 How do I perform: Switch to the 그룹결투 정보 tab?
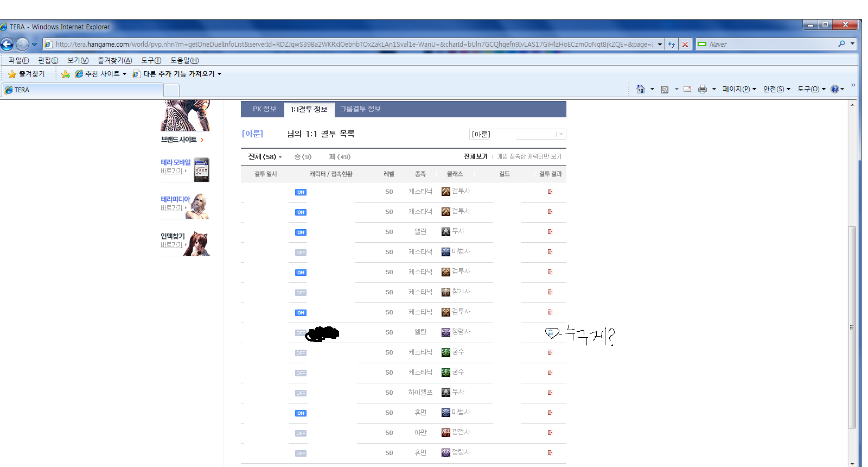click(x=360, y=109)
